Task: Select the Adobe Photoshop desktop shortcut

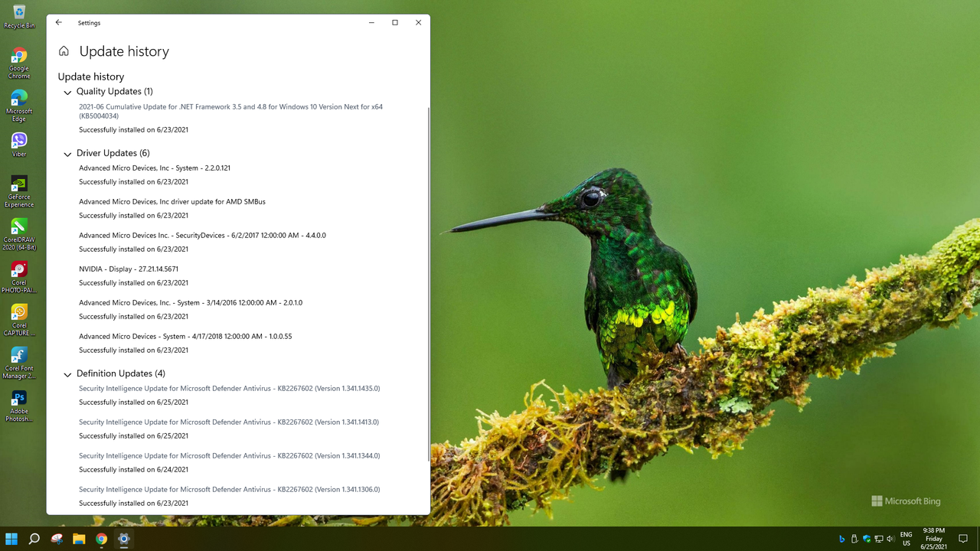Action: 19,406
